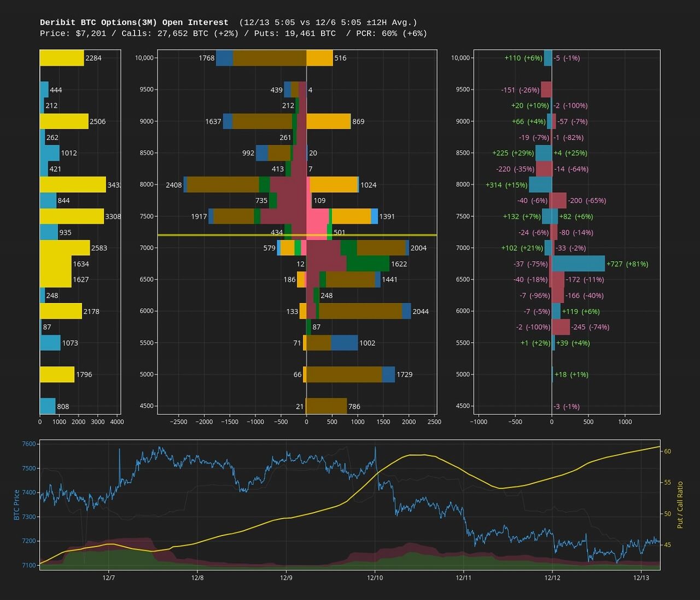Click the PCR: 60% (+6%) header text
The height and width of the screenshot is (600, 700).
[391, 33]
